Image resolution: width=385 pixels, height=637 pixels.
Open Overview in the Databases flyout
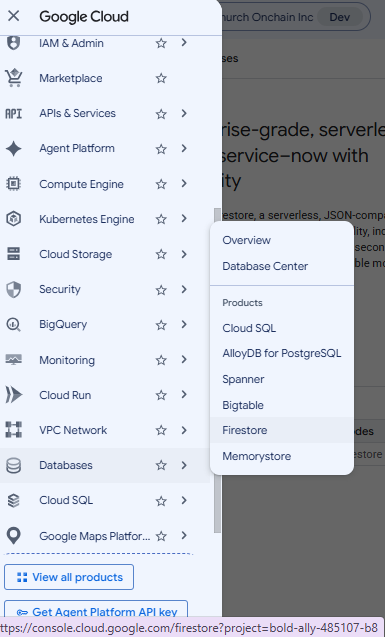pyautogui.click(x=282, y=240)
